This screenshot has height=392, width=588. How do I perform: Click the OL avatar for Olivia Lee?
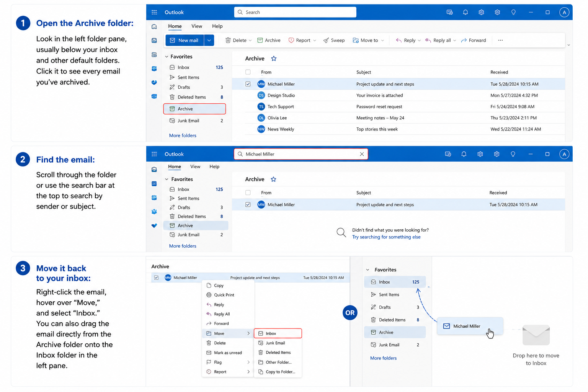click(x=261, y=118)
